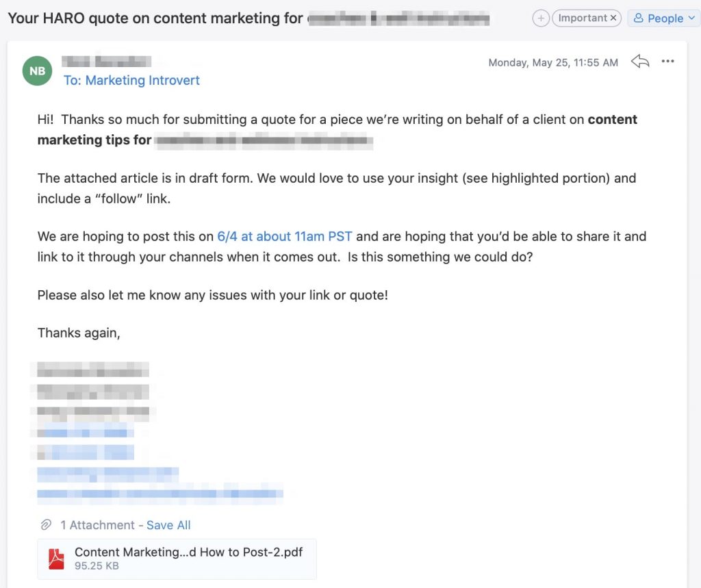Image resolution: width=701 pixels, height=588 pixels.
Task: Click the plus icon to add a tag
Action: point(541,18)
